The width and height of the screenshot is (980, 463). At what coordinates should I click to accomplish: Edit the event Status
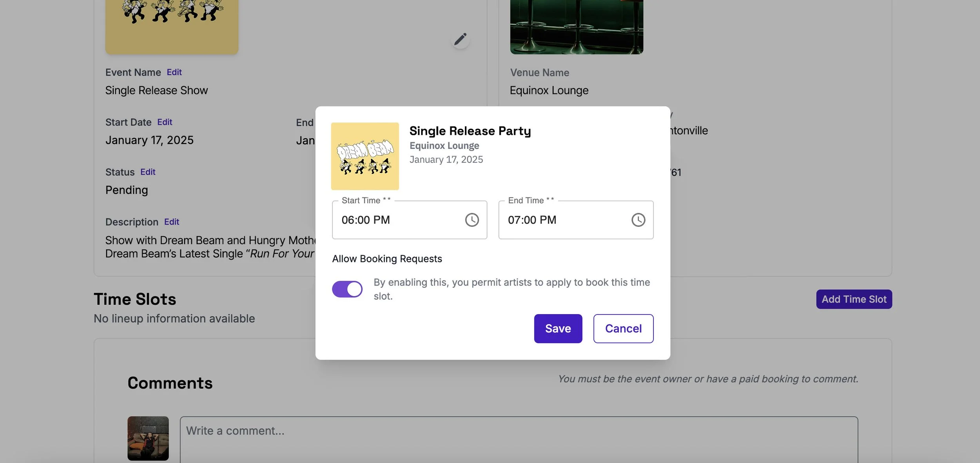point(148,172)
